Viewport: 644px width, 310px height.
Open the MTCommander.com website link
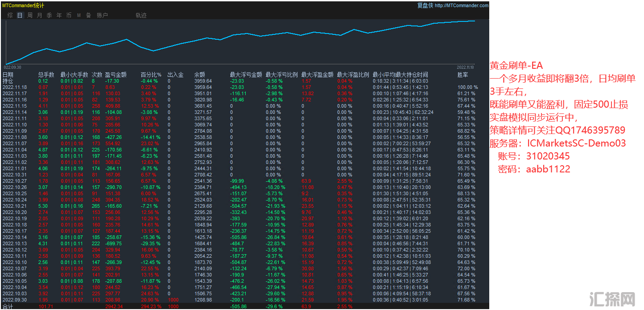pyautogui.click(x=462, y=5)
